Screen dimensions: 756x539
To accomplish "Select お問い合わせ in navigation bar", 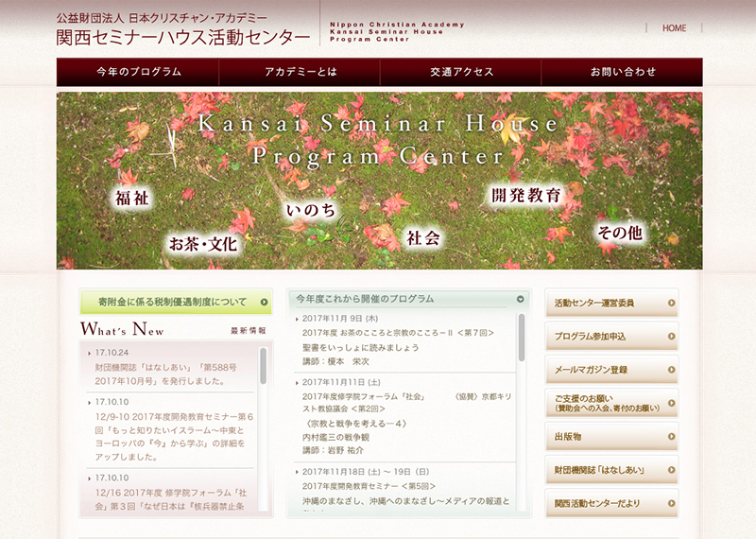I will 622,72.
